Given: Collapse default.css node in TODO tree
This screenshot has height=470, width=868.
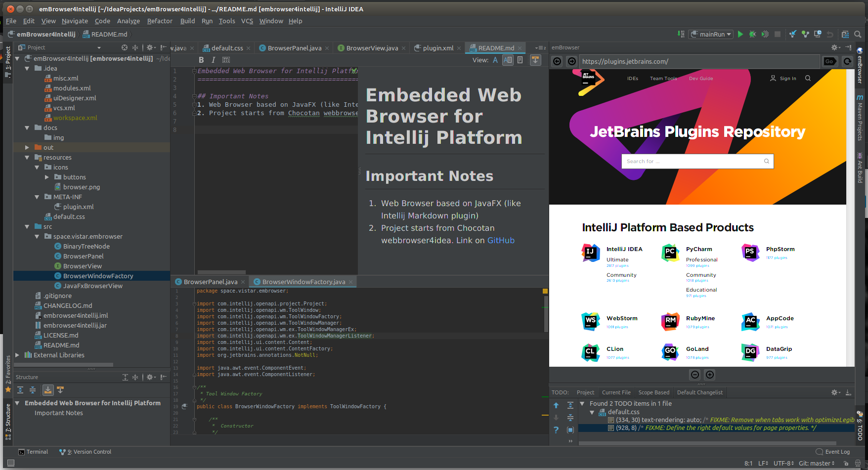Looking at the screenshot, I should point(592,412).
